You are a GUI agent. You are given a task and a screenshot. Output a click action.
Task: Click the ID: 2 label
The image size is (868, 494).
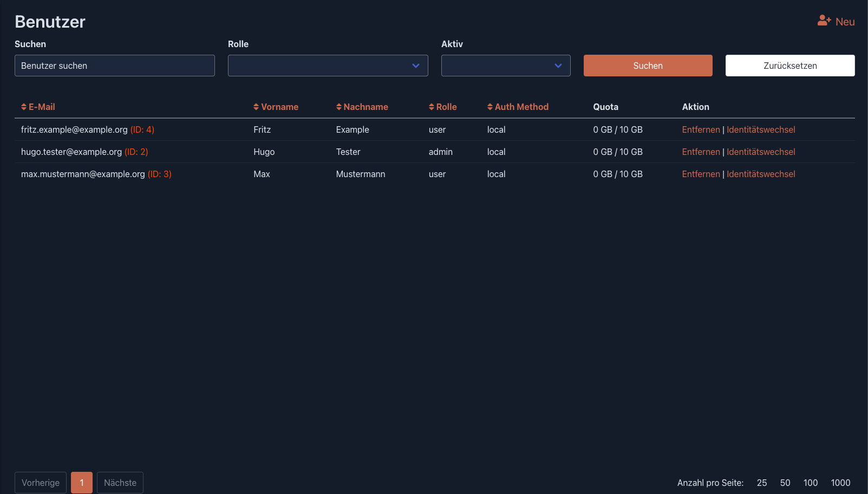tap(136, 152)
